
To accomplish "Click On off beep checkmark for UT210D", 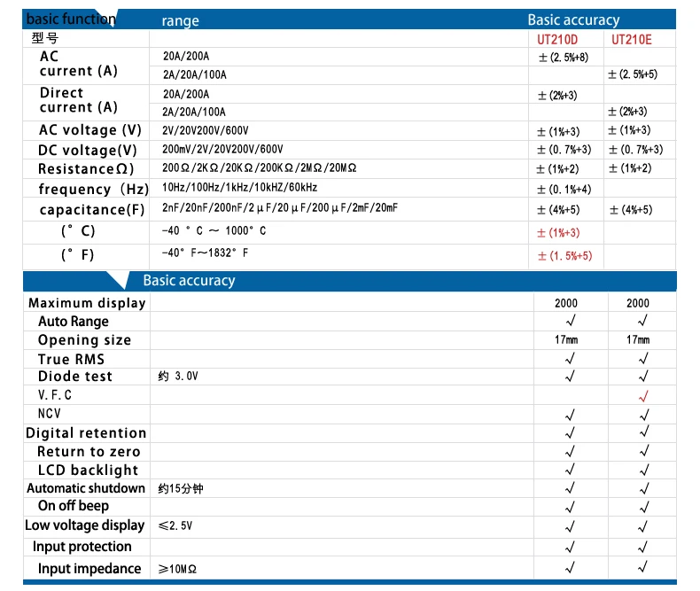I will [570, 507].
